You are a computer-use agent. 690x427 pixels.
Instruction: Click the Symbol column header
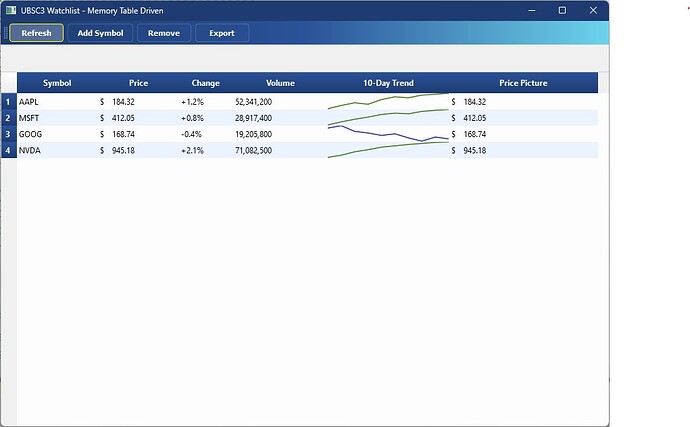[x=57, y=83]
